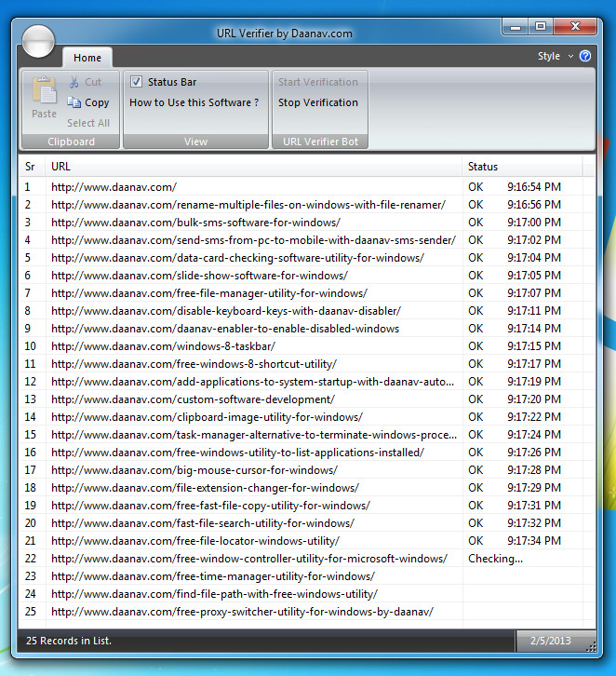Toggle the Status Bar checkbox
616x676 pixels.
[x=136, y=82]
